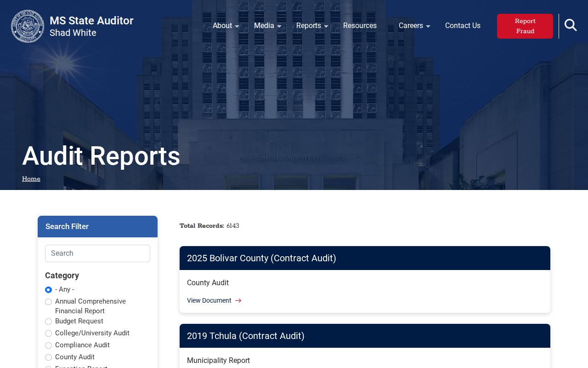Go to Resources in the navigation

click(360, 26)
